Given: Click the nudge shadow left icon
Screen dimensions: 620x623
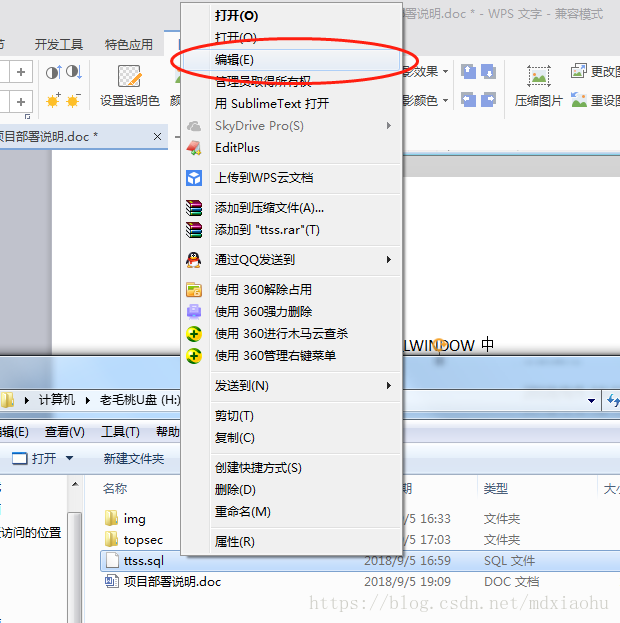Looking at the screenshot, I should click(x=469, y=100).
